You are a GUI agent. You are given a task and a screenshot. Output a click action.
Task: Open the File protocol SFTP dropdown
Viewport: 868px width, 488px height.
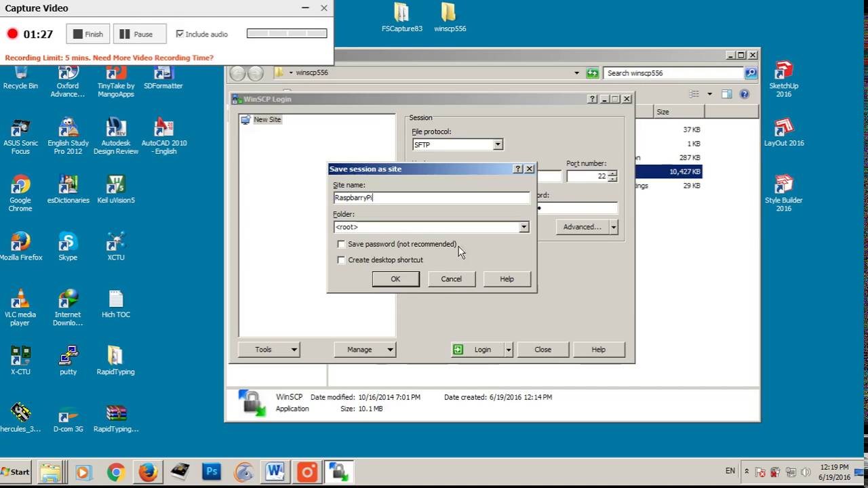(497, 144)
